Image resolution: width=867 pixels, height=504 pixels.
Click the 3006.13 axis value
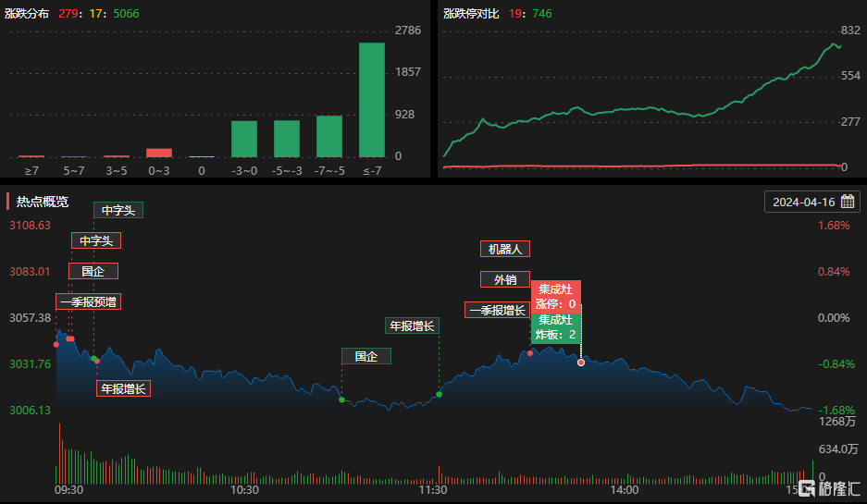pos(30,410)
